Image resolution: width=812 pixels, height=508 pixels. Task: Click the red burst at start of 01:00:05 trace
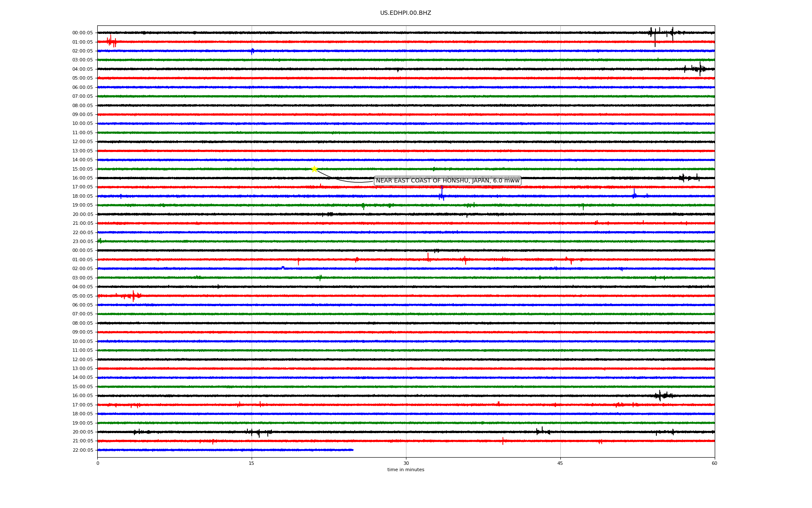tap(111, 41)
